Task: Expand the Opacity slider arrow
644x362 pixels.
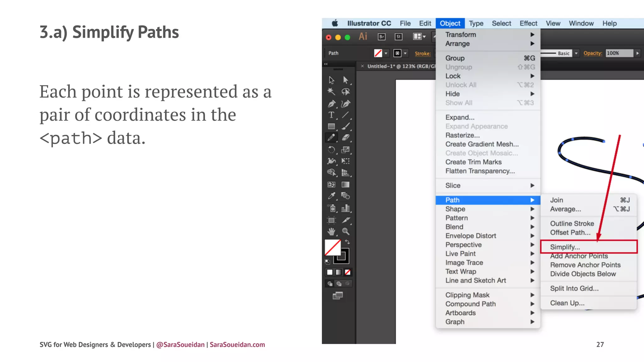Action: click(x=637, y=53)
